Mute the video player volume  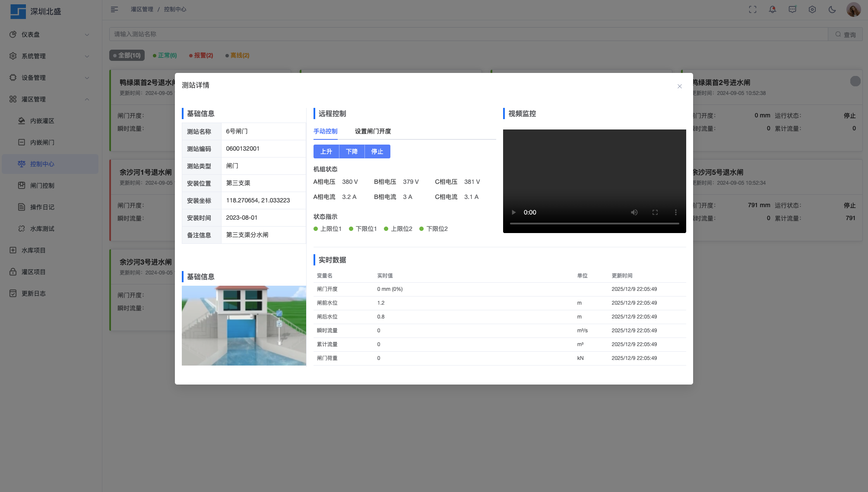[634, 212]
